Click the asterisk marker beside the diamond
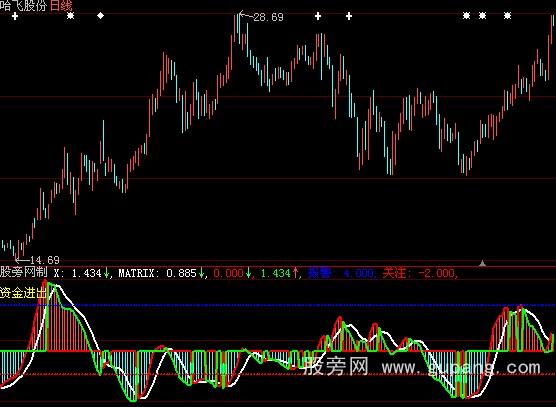 pyautogui.click(x=71, y=16)
